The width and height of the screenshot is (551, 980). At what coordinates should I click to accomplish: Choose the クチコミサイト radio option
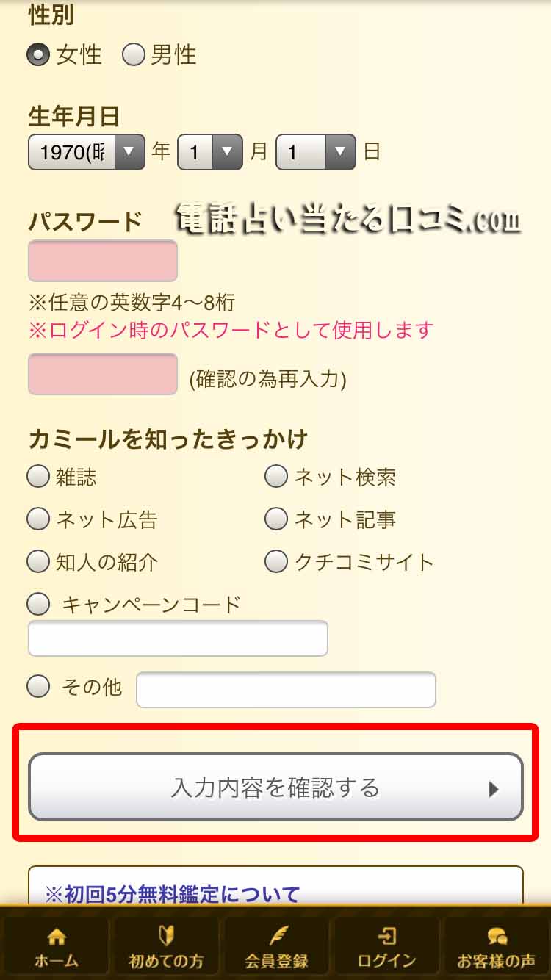click(x=276, y=562)
